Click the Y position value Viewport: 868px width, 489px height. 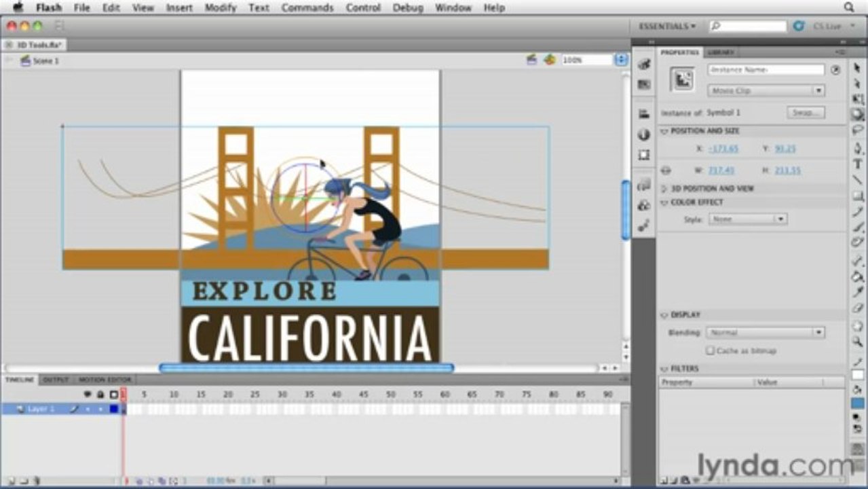(x=785, y=149)
